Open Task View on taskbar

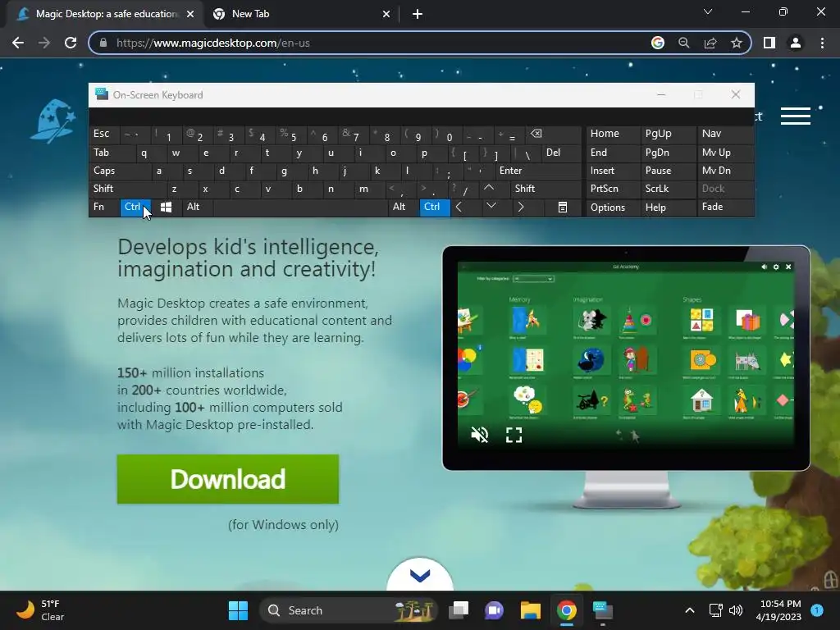[x=459, y=610]
